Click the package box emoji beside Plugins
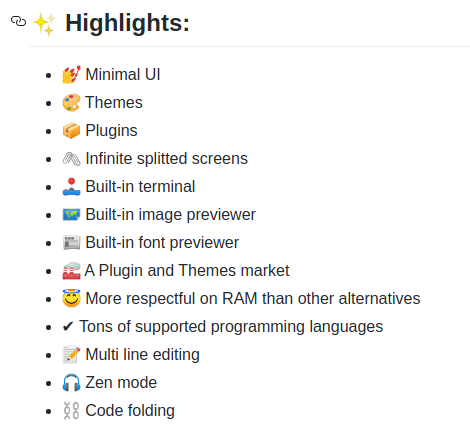The image size is (470, 439). point(71,130)
